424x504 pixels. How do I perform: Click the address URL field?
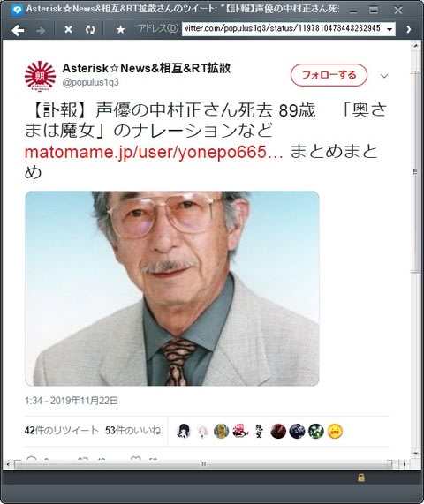284,28
